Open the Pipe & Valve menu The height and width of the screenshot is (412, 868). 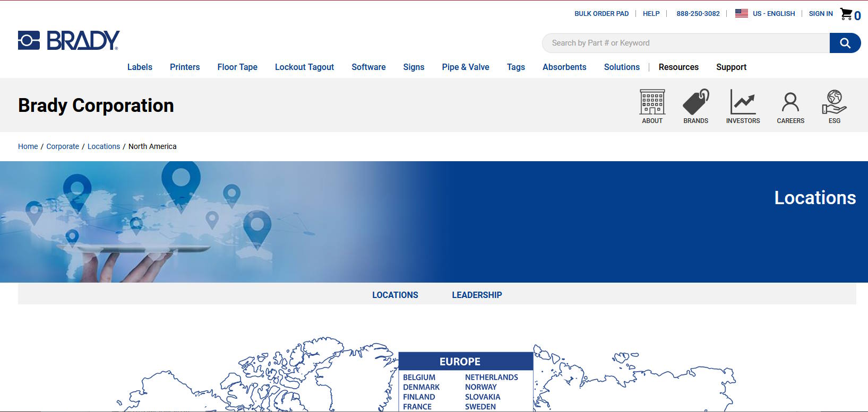[466, 67]
